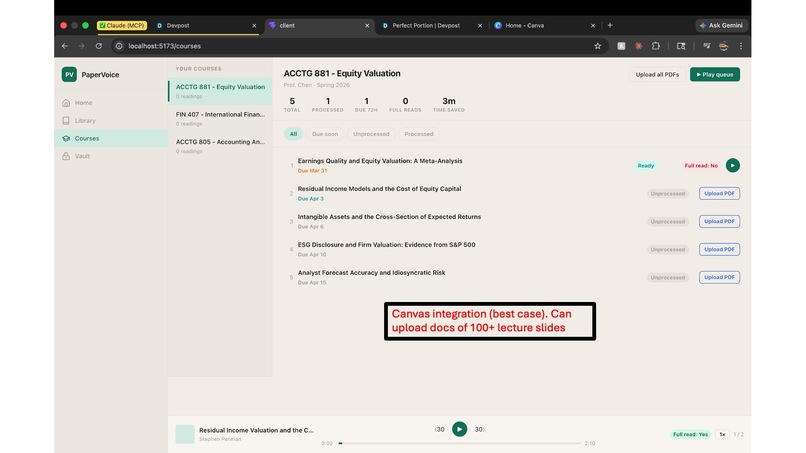Switch to the Devpost tab
The height and width of the screenshot is (453, 806).
205,25
